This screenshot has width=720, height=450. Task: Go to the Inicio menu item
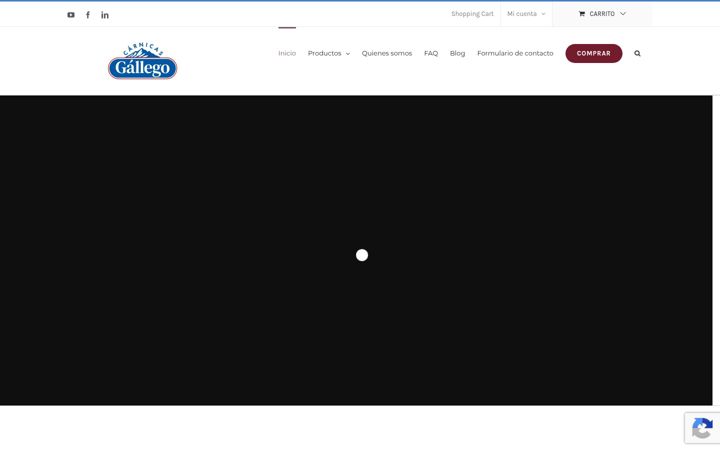[287, 53]
